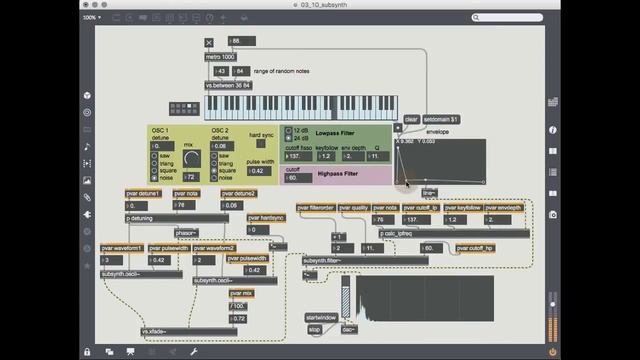Open the split-panel icon below Inspector in right sidebar
Viewport: 640px width, 360px height.
553,151
